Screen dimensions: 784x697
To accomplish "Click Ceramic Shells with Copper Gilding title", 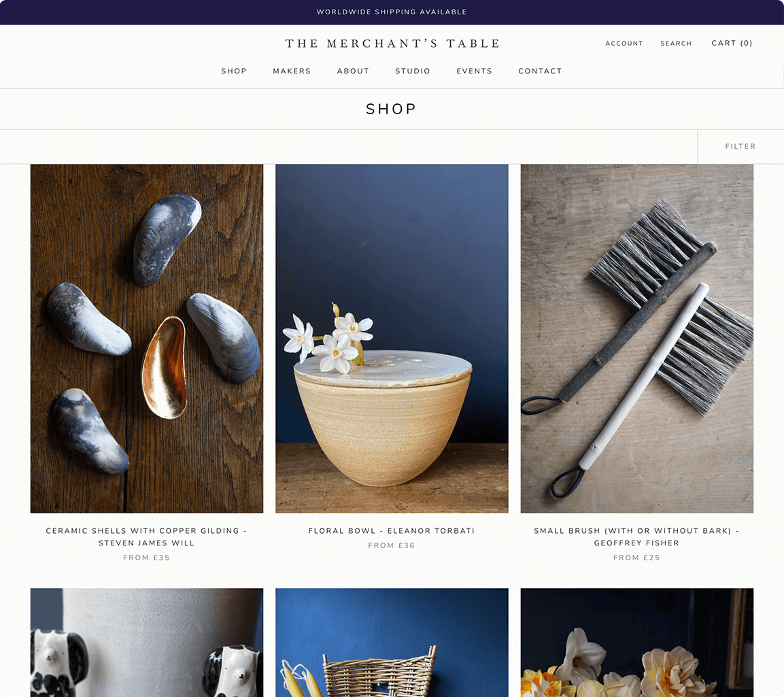I will pyautogui.click(x=146, y=537).
